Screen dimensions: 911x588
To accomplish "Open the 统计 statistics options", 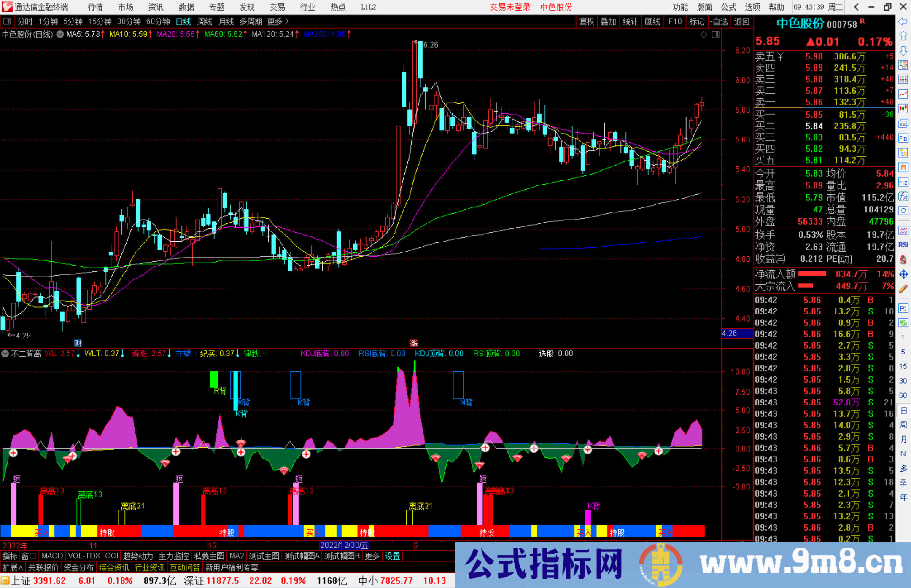I will (630, 21).
